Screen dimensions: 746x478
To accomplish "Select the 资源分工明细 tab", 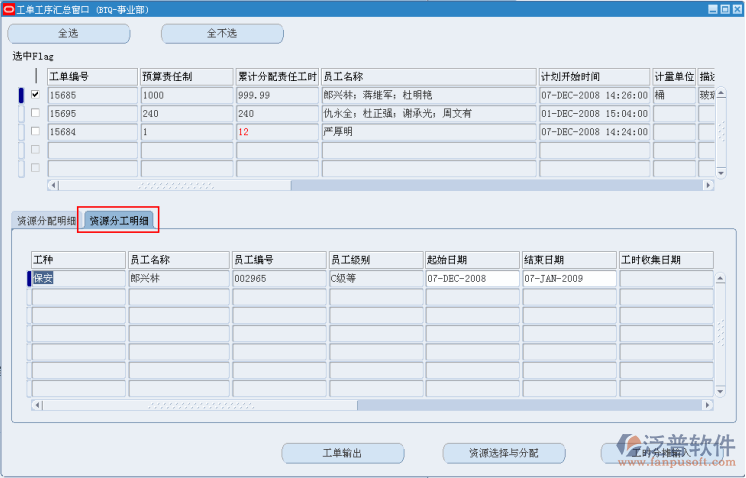I will click(x=119, y=221).
